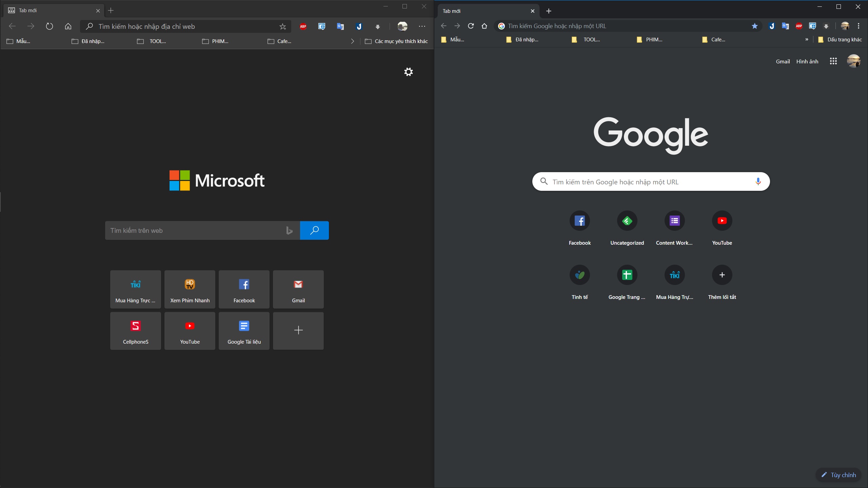
Task: Open the Edge three-dot settings menu
Action: (422, 26)
